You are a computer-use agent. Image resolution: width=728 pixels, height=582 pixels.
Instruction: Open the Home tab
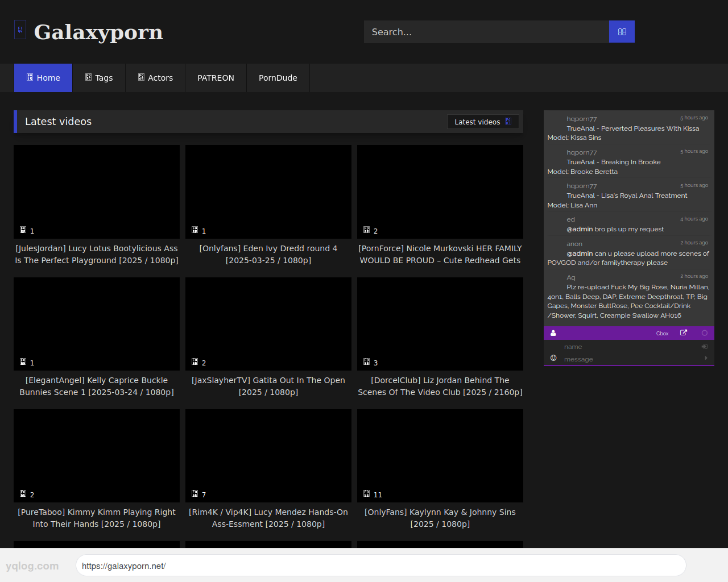[43, 78]
